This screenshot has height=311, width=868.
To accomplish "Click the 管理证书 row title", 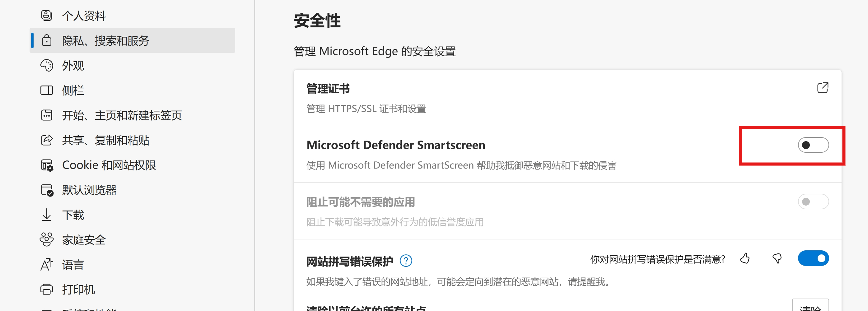I will point(328,89).
